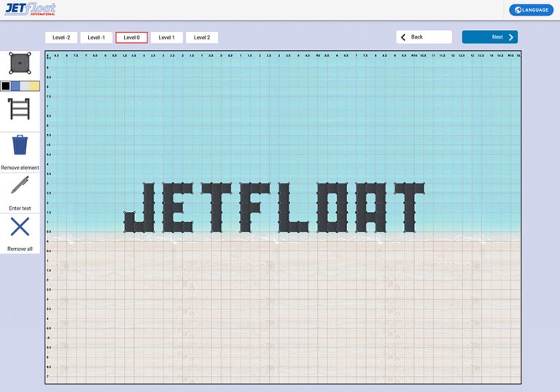This screenshot has width=560, height=392.
Task: Switch to the Level 2 tab
Action: (x=202, y=37)
